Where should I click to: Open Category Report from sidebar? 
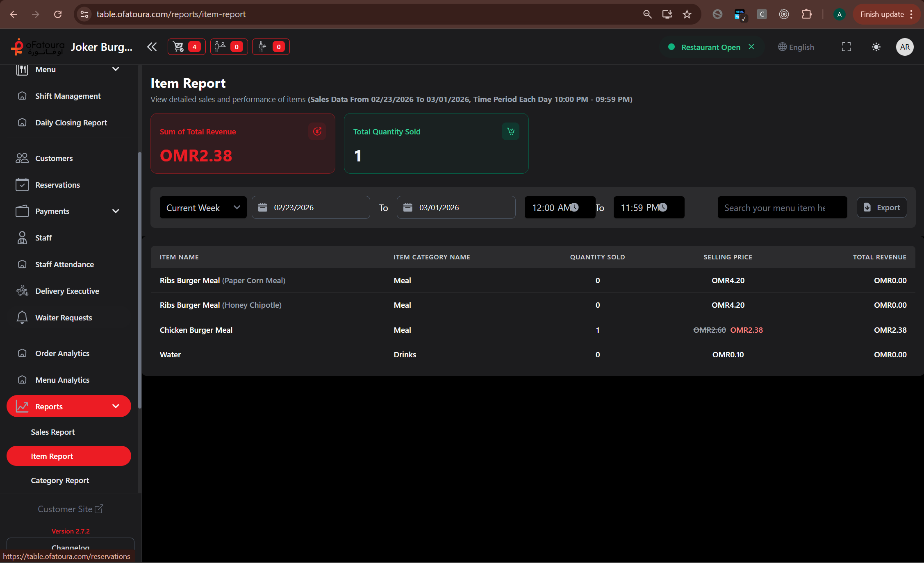[60, 480]
